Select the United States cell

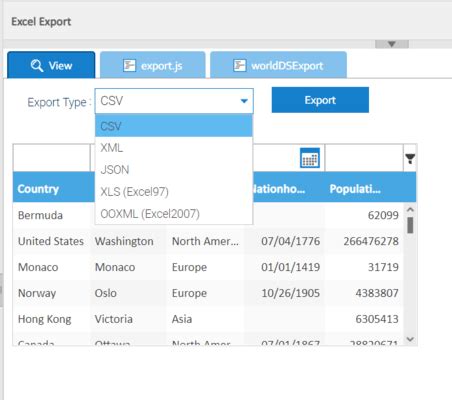(52, 241)
